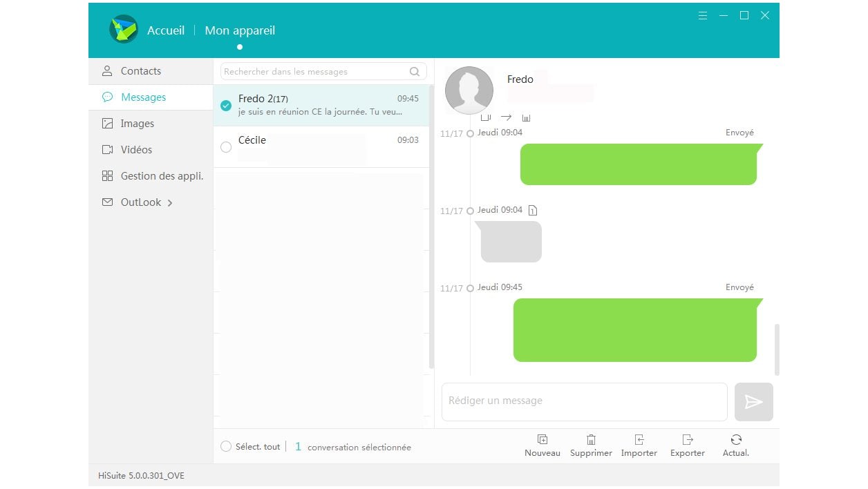Toggle the Sélect. tout option
The height and width of the screenshot is (489, 868).
[x=226, y=447]
